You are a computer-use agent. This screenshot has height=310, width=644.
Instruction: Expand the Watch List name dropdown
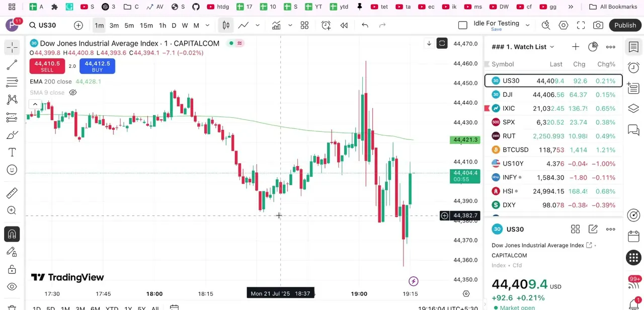click(x=552, y=47)
